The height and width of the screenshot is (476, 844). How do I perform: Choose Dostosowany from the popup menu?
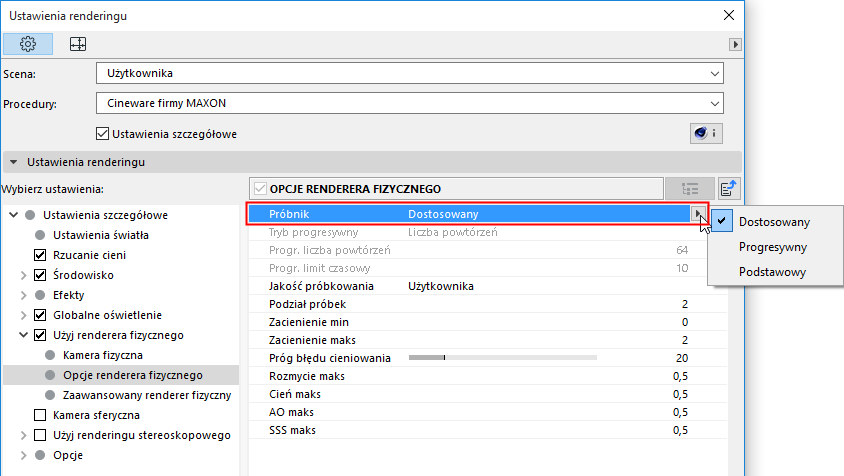(x=774, y=222)
